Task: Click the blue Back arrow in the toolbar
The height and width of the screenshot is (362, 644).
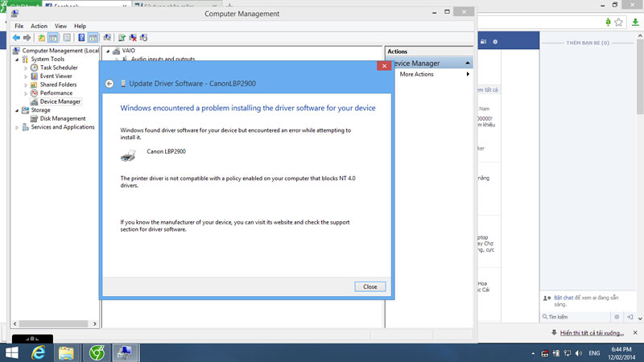Action: coord(16,38)
